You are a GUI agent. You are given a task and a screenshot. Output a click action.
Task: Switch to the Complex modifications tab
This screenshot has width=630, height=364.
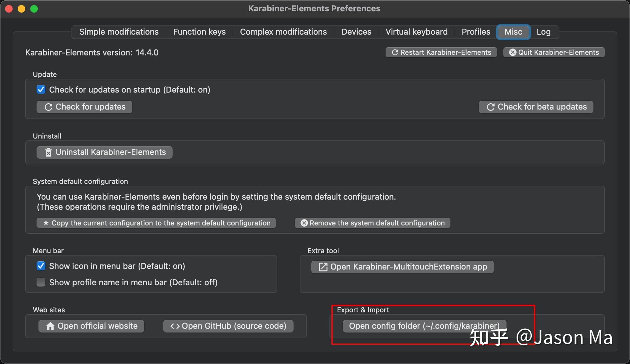pos(283,32)
